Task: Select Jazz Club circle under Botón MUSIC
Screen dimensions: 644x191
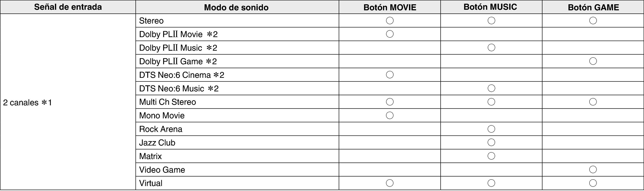Action: [491, 142]
